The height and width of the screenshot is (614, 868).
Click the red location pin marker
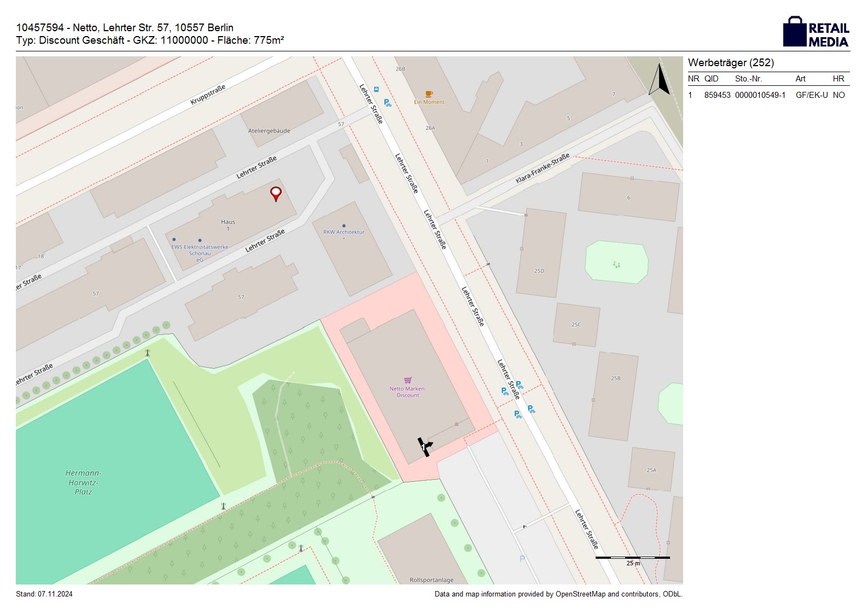(276, 194)
